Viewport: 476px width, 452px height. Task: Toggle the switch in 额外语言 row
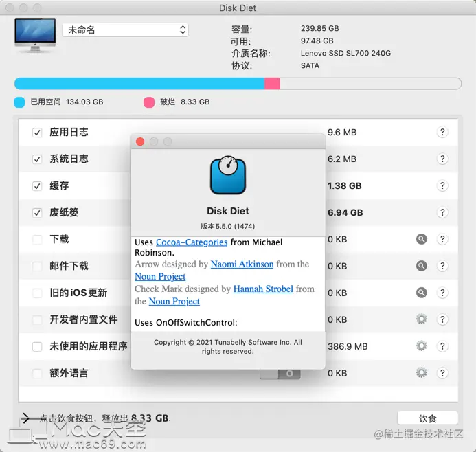coord(280,374)
